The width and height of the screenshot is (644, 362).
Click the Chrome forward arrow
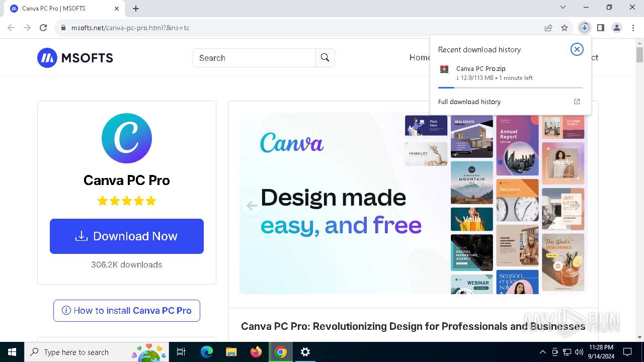coord(27,28)
